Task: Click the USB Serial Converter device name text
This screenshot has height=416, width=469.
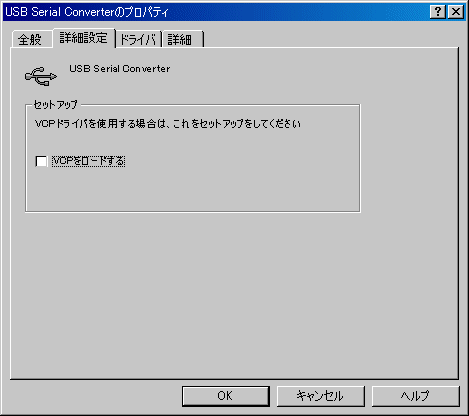Action: point(120,69)
